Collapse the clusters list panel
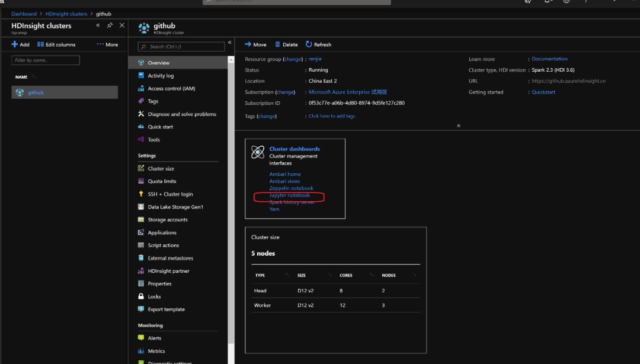 tap(98, 25)
